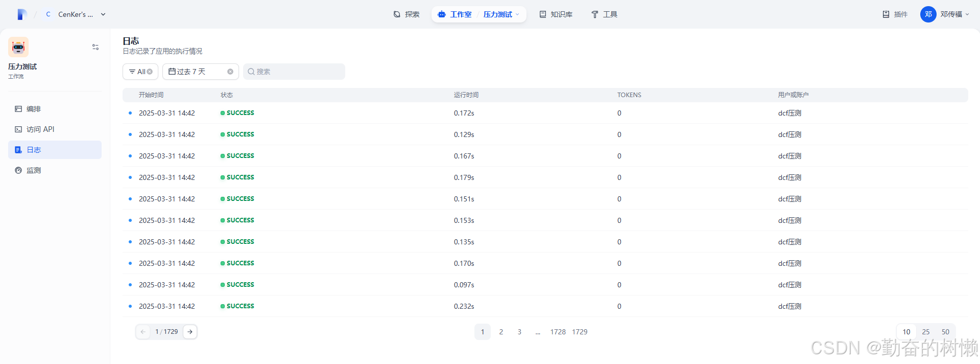Go to next page arrow
Image resolution: width=980 pixels, height=364 pixels.
tap(190, 332)
